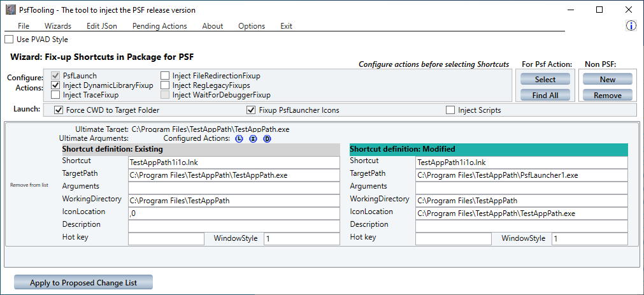This screenshot has width=644, height=295.
Task: Click the PsfTooling app icon in title bar
Action: (x=10, y=10)
